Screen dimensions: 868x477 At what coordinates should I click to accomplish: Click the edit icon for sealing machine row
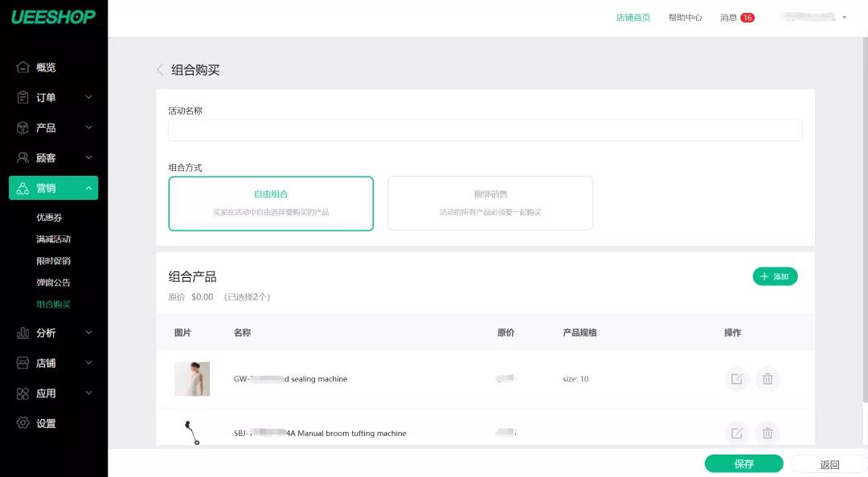click(737, 379)
